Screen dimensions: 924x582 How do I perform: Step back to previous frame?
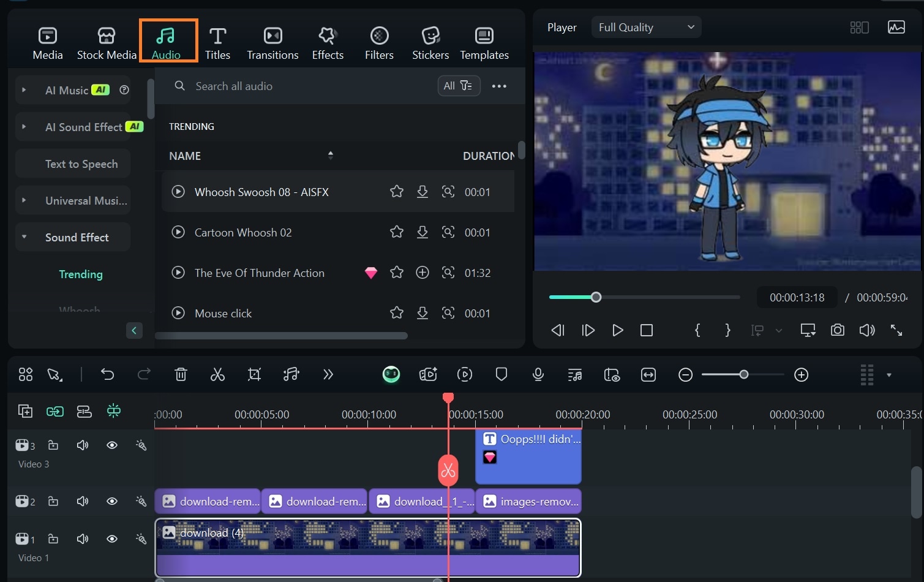click(x=558, y=330)
